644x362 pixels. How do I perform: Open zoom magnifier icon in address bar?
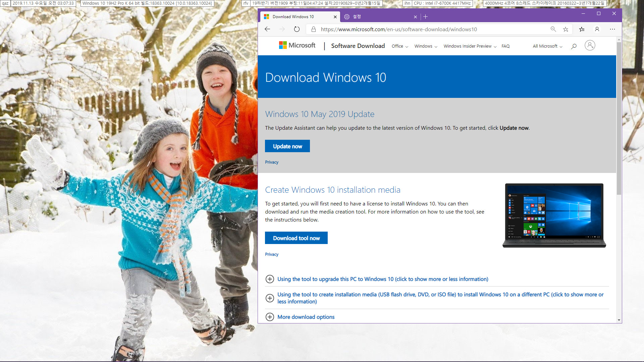(x=553, y=29)
